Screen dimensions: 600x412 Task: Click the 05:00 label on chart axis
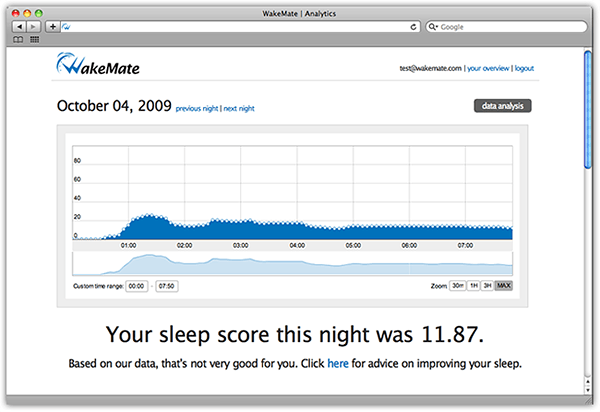click(353, 245)
